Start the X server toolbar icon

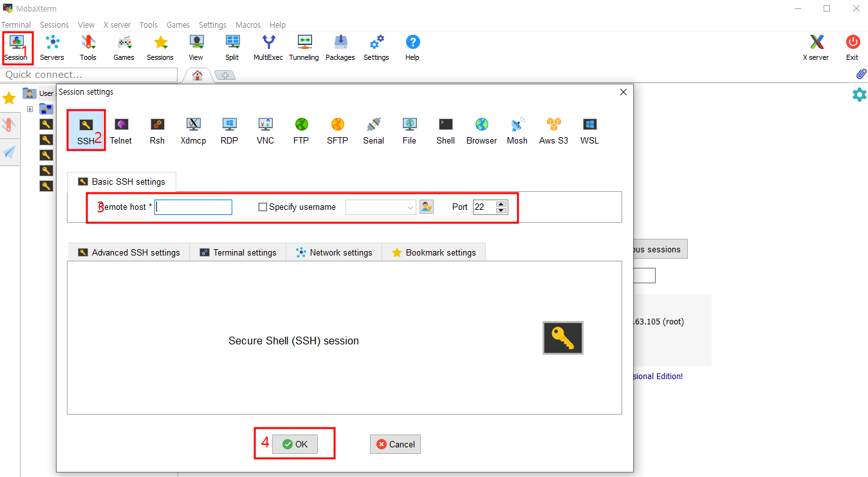coord(816,48)
